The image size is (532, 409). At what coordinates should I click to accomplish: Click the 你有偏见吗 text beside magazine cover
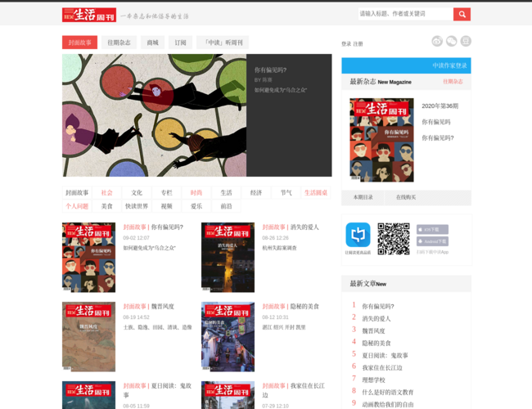[x=436, y=122]
